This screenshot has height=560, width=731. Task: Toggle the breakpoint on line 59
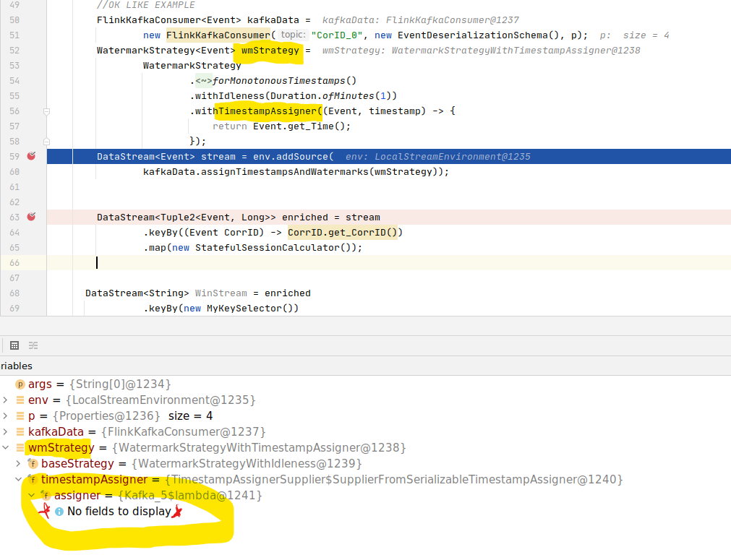(31, 156)
